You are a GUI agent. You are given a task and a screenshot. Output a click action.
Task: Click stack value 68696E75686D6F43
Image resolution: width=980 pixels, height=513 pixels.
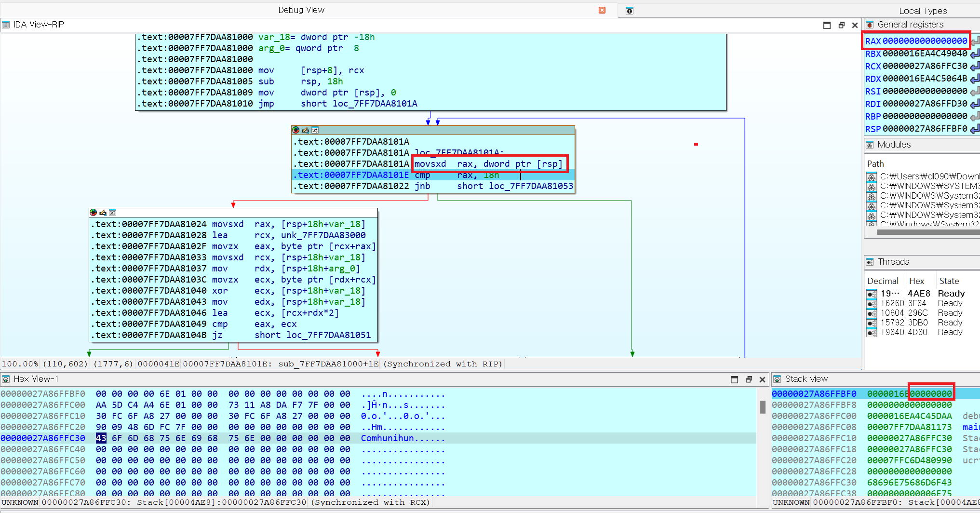tap(909, 483)
